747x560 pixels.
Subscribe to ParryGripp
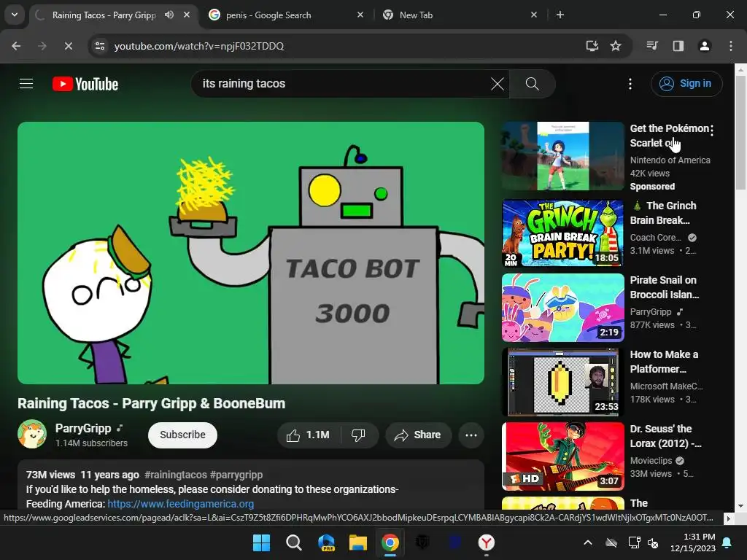pos(182,435)
